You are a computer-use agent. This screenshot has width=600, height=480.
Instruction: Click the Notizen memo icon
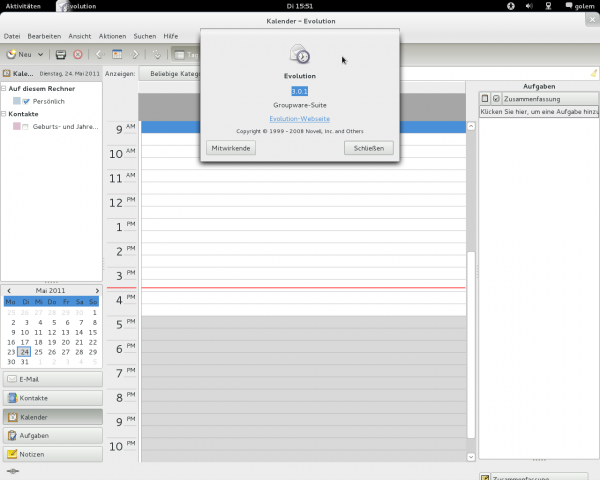(12, 454)
